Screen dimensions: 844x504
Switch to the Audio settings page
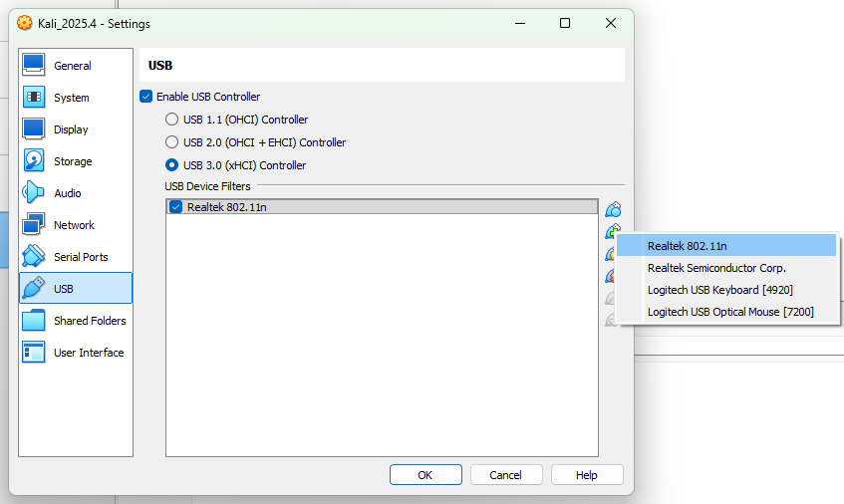coord(67,193)
